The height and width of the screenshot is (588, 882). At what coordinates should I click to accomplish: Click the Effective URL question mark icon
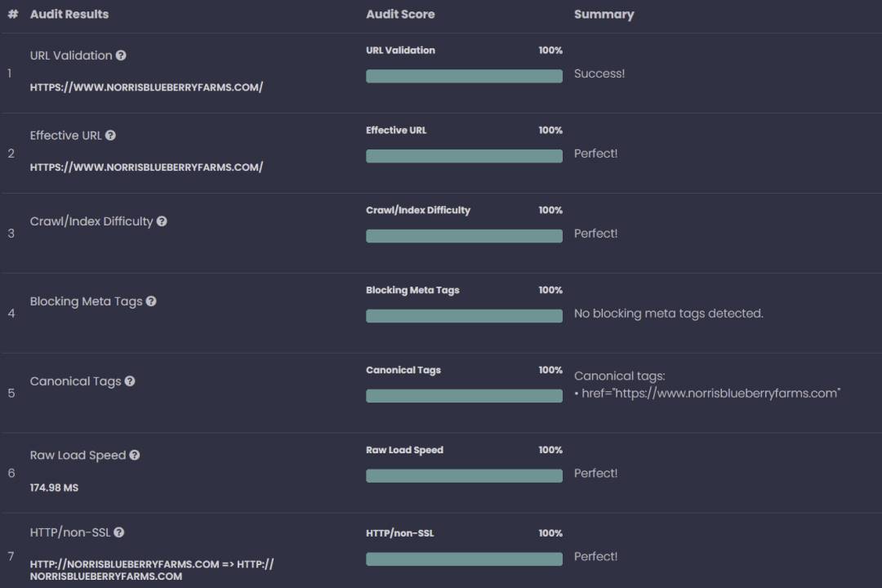click(x=112, y=135)
